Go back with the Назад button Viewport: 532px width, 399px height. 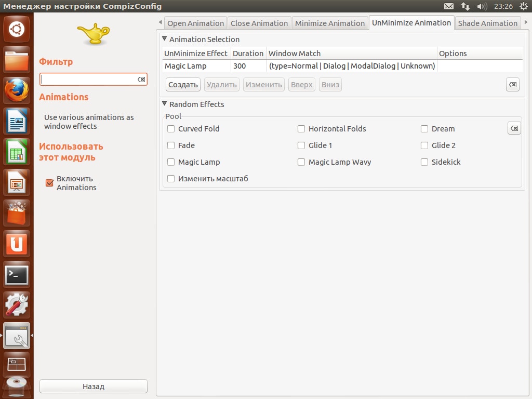pyautogui.click(x=94, y=387)
